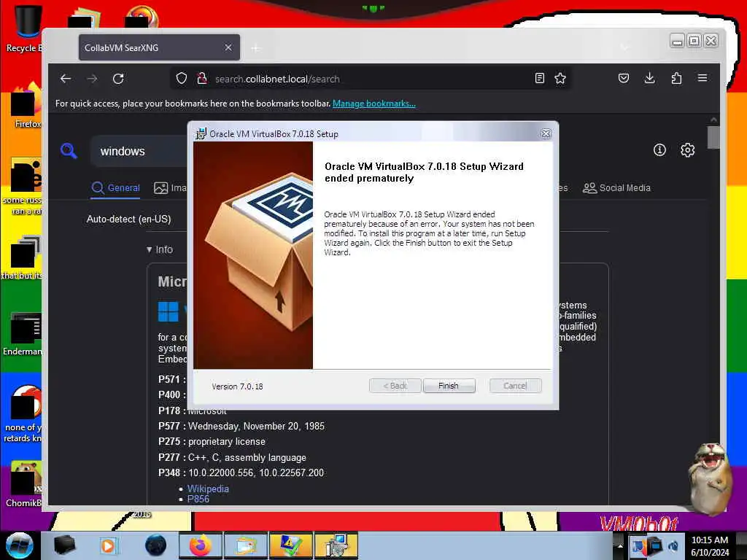Switch to the General search category

pyautogui.click(x=116, y=187)
